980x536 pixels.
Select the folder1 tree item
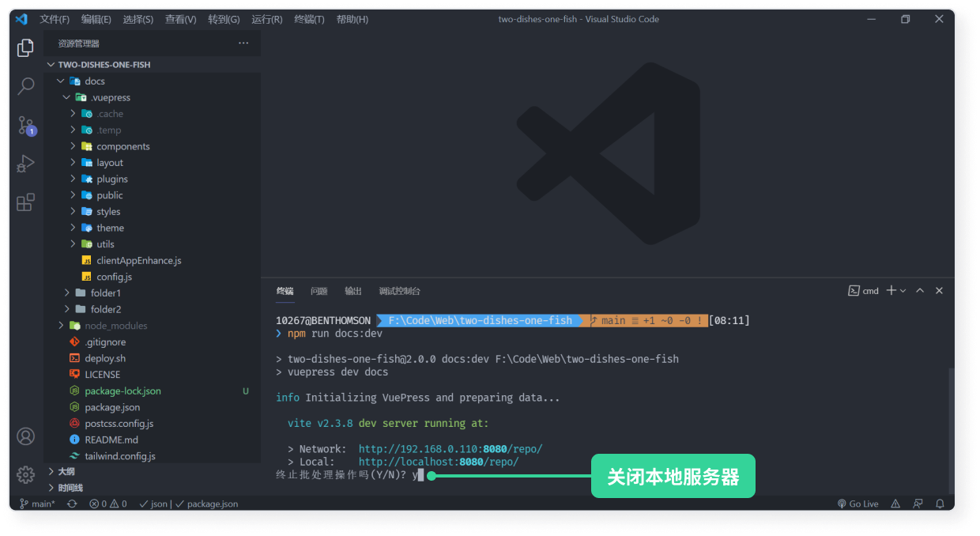click(152, 293)
